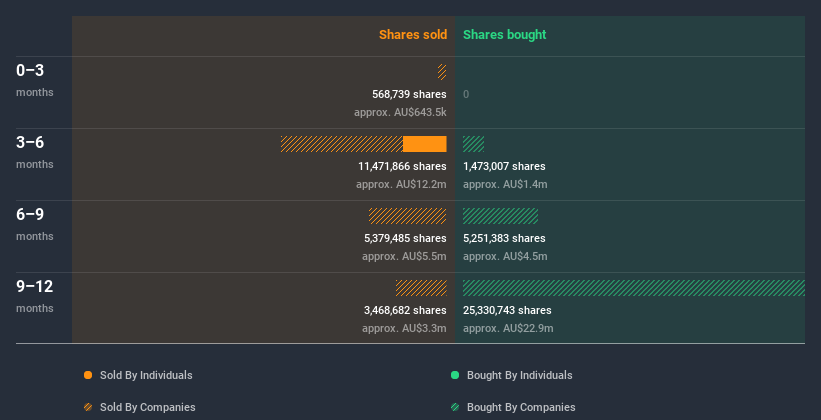Click the 1,473,007 shares value
Image resolution: width=821 pixels, height=420 pixels.
pos(504,167)
